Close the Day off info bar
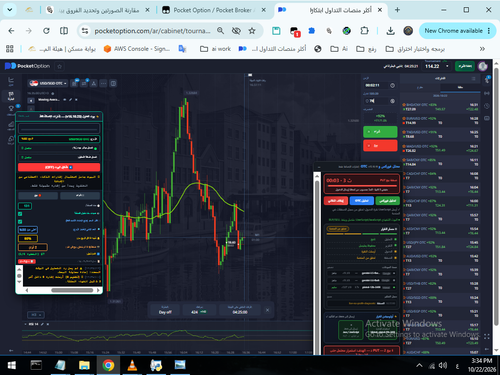The width and height of the screenshot is (500, 375). click(267, 310)
